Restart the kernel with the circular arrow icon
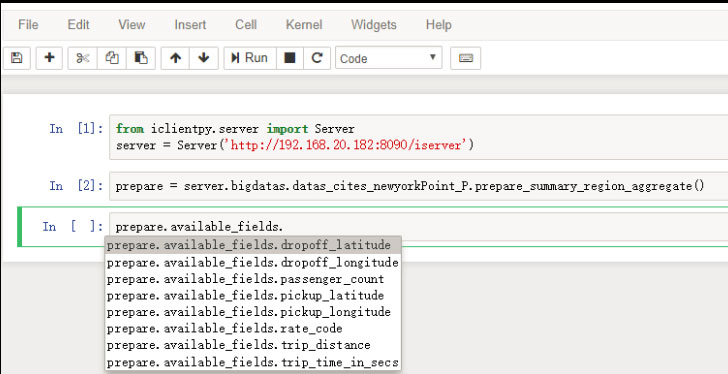Screen dimensions: 728x374 pos(317,58)
